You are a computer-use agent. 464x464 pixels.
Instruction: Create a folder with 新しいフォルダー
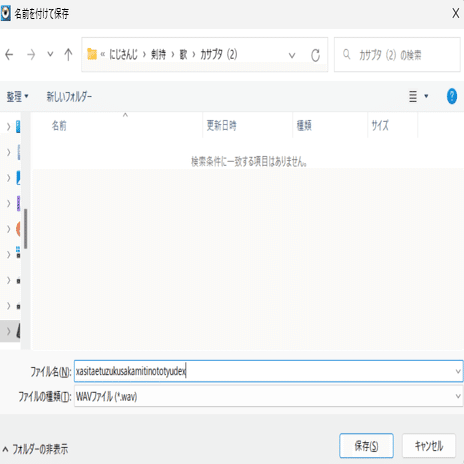pos(69,97)
